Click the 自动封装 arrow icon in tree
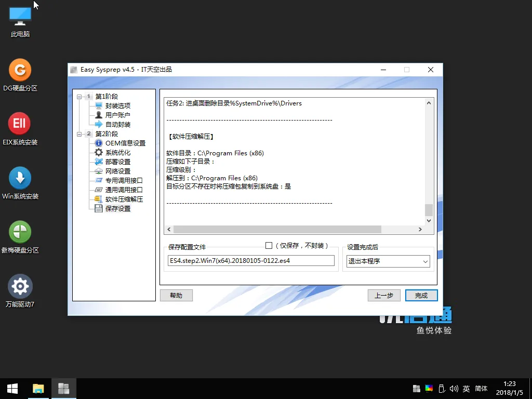The height and width of the screenshot is (399, 532). pos(99,124)
